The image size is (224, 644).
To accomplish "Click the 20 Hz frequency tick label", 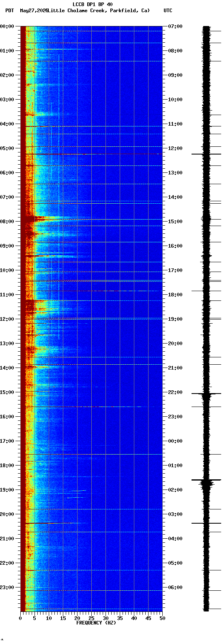I will [77, 618].
